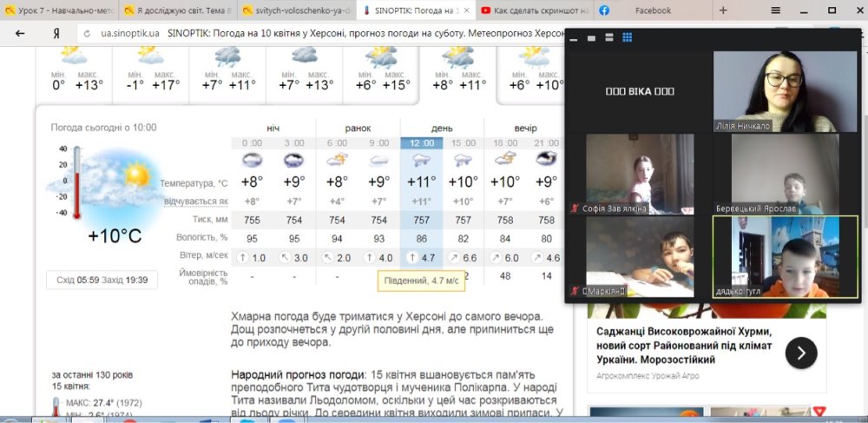The height and width of the screenshot is (423, 868).
Task: Click the Агрокомплекс Урожай Агро advertiser text
Action: tap(648, 376)
